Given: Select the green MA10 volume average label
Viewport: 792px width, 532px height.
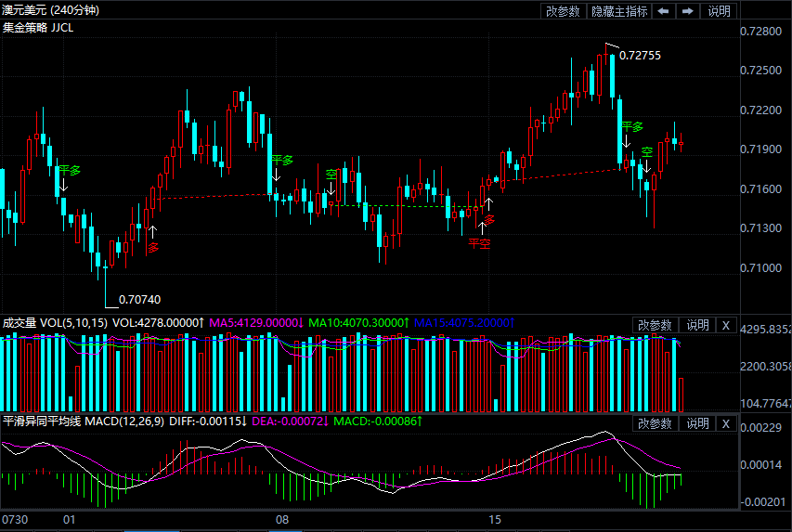Looking at the screenshot, I should [x=358, y=322].
